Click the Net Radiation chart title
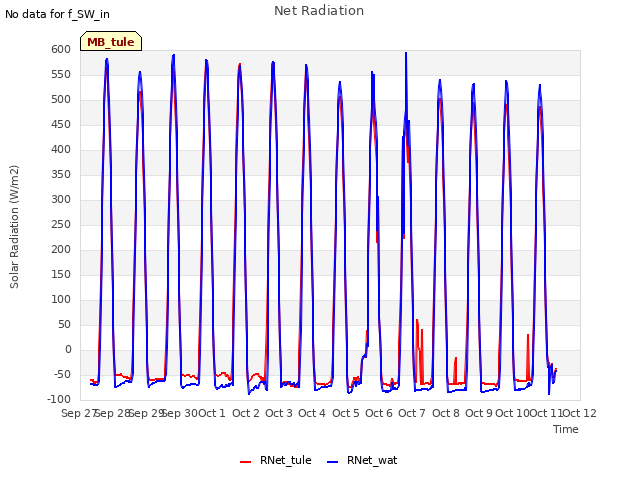This screenshot has height=480, width=640. tap(319, 11)
